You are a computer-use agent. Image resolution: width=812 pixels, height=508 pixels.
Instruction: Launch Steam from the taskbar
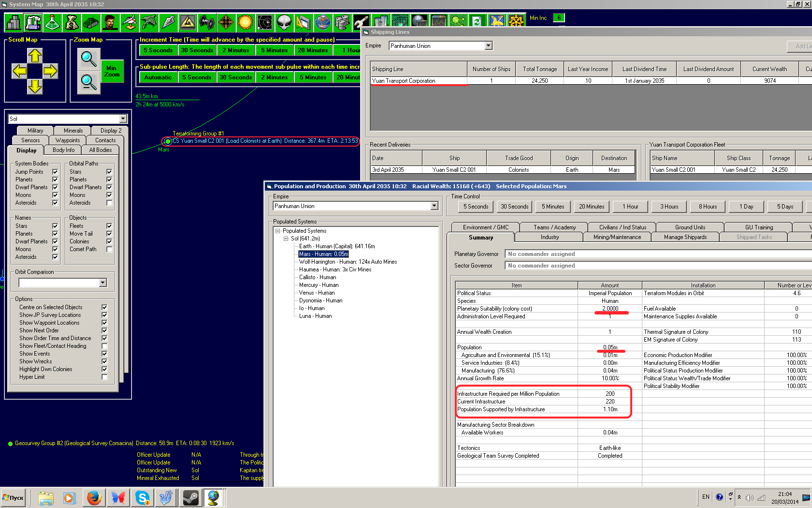pyautogui.click(x=190, y=497)
